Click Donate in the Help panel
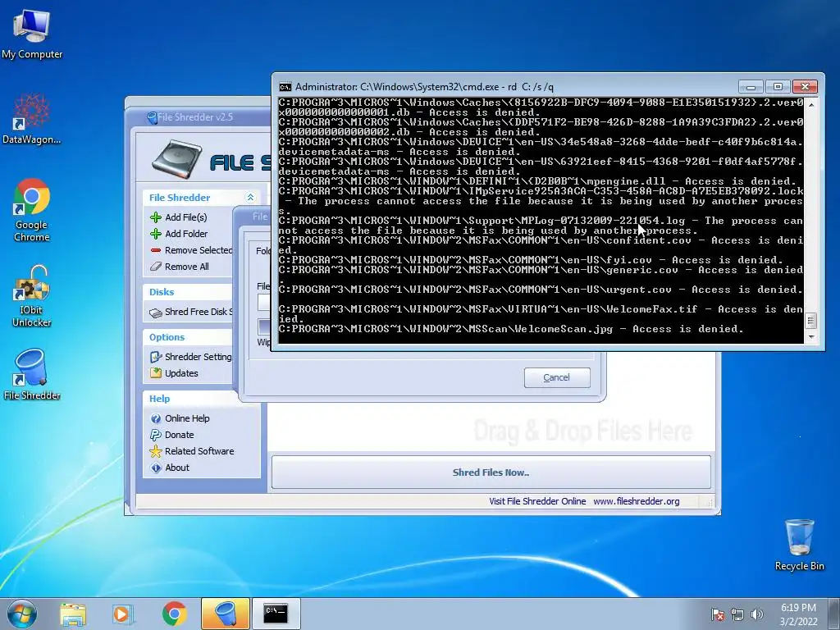840x630 pixels. [x=172, y=435]
